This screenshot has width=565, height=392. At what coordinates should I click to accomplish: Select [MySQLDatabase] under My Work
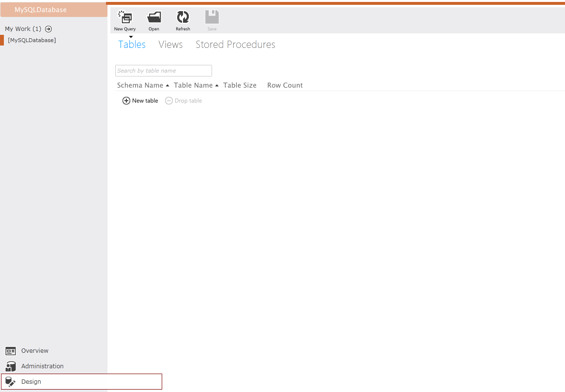pyautogui.click(x=32, y=40)
